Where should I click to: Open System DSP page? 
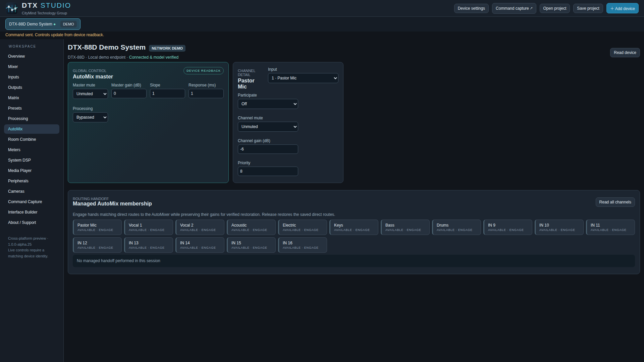tap(32, 160)
